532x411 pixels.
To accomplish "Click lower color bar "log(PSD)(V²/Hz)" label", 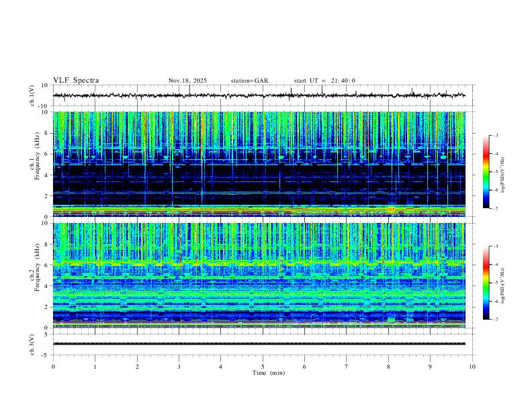I will click(503, 285).
